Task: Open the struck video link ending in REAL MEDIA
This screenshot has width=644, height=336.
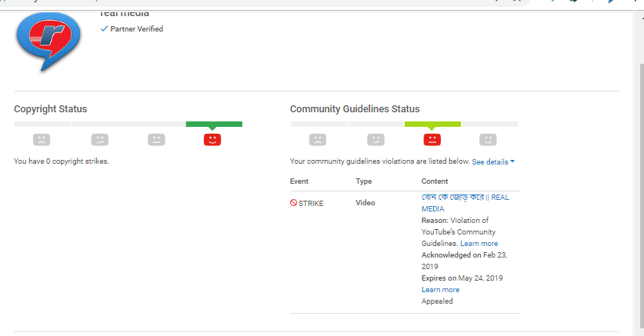Action: pos(465,203)
